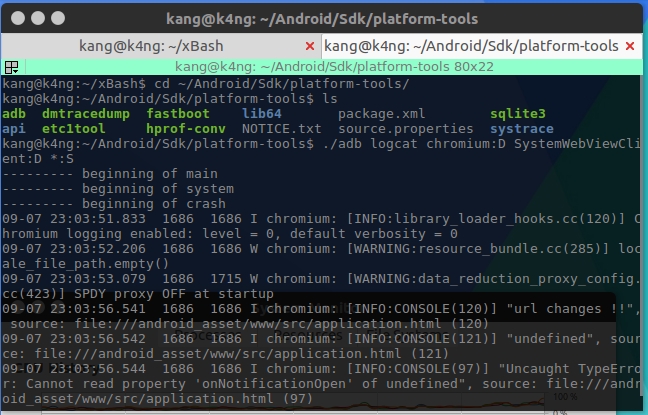Click the 'onNotificationOpen' error text
The image size is (648, 415).
pos(273,384)
